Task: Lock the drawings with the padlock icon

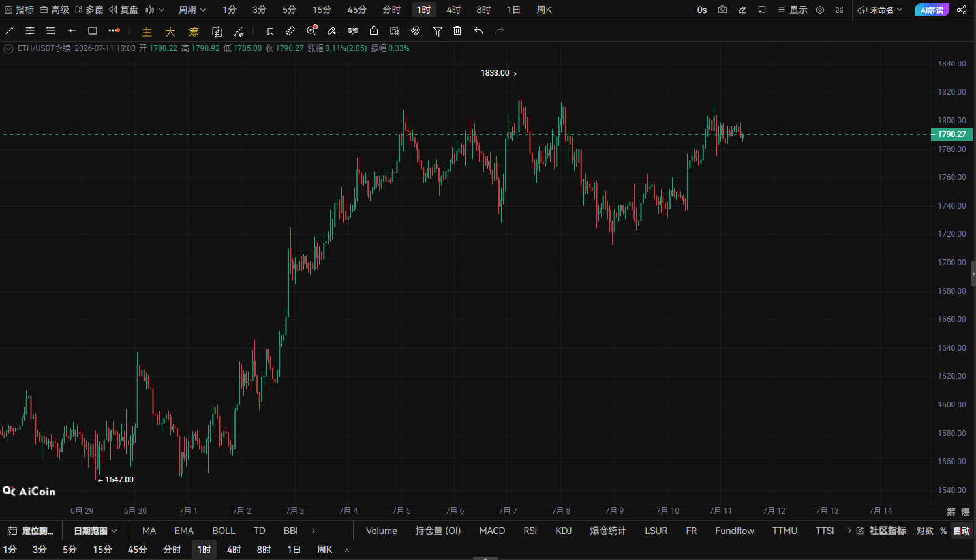Action: coord(374,31)
